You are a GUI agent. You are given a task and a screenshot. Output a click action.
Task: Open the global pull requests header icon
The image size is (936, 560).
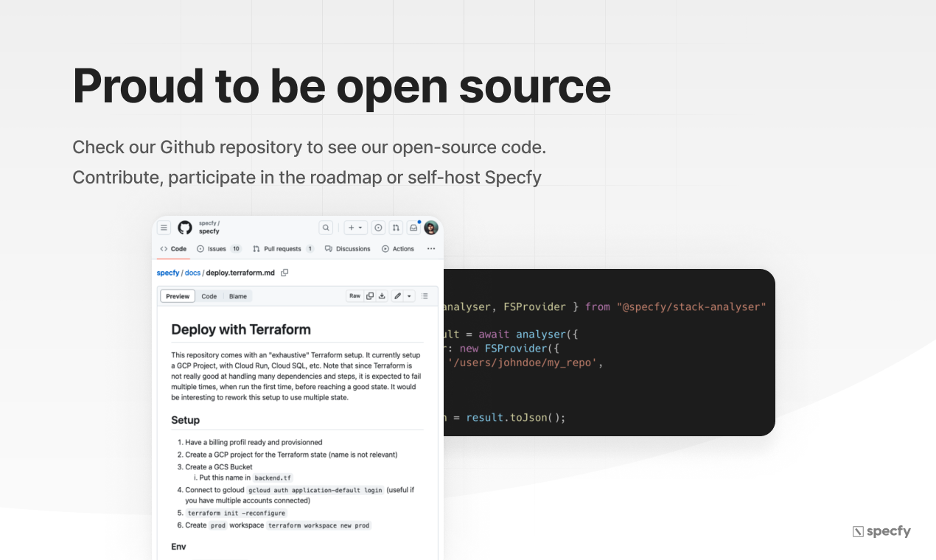396,228
